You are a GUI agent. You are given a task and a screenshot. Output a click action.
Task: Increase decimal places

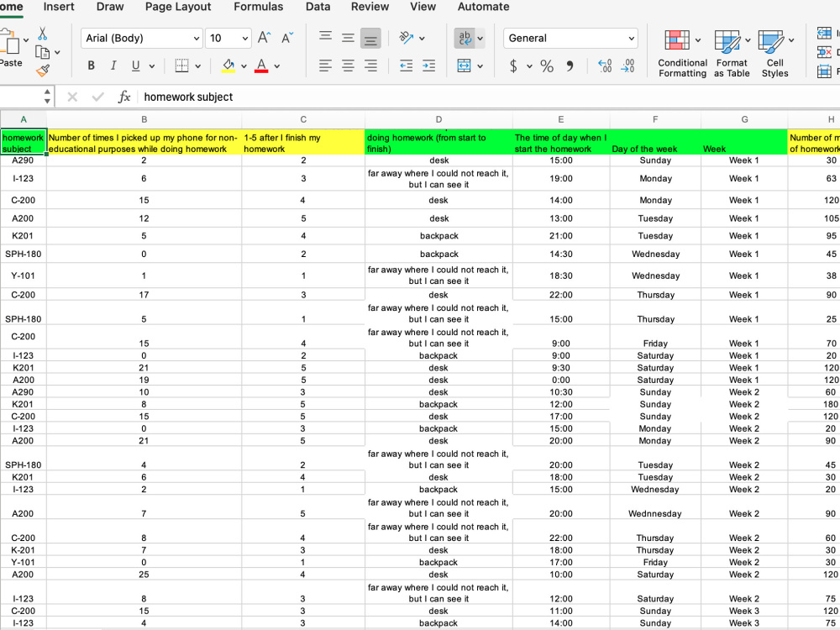pyautogui.click(x=605, y=66)
